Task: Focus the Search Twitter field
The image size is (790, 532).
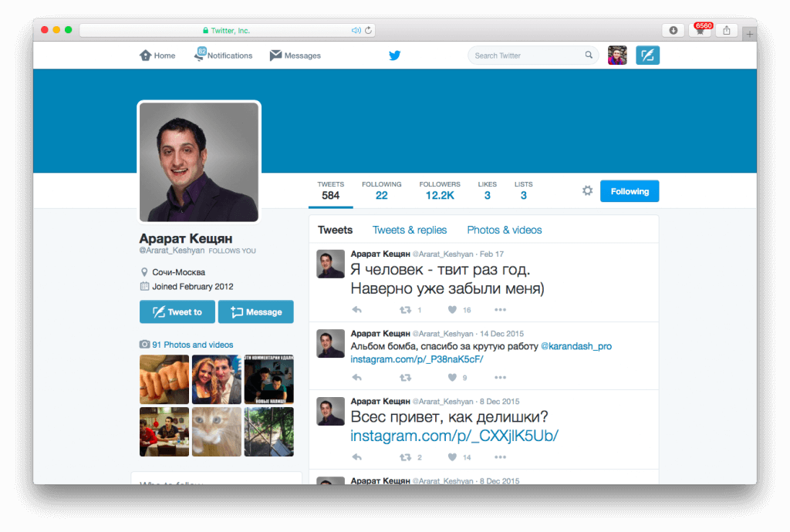Action: coord(533,56)
